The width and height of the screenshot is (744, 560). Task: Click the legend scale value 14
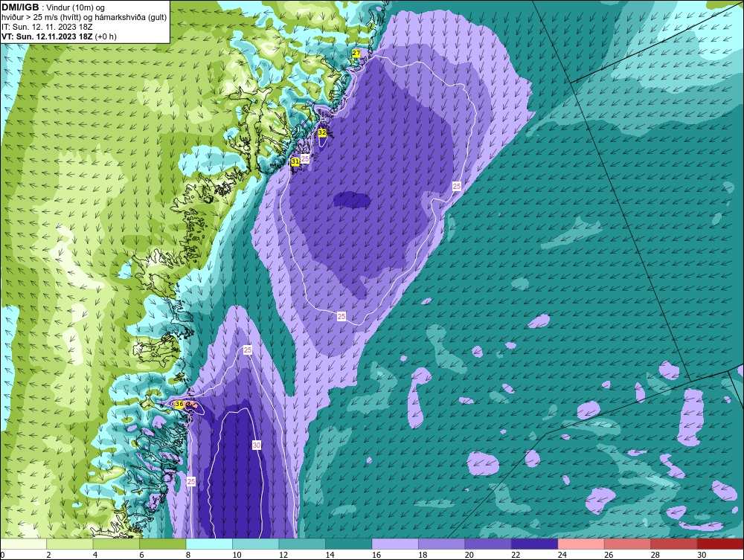[330, 555]
